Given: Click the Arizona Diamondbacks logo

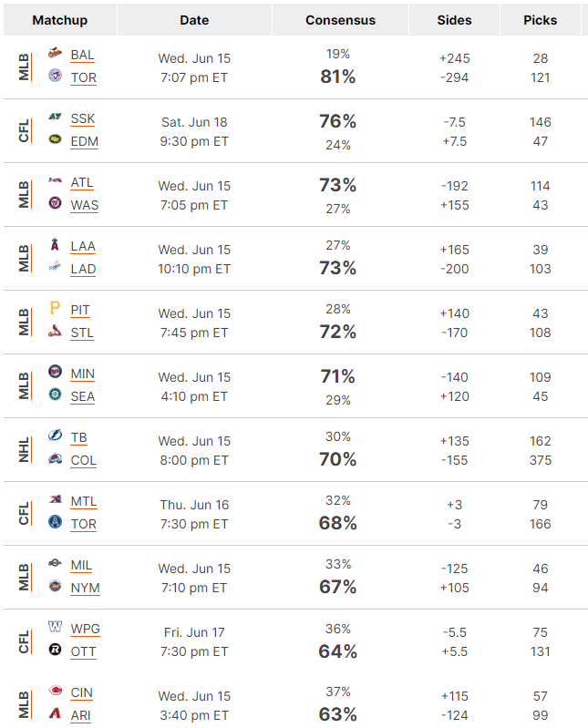Looking at the screenshot, I should click(x=55, y=713).
